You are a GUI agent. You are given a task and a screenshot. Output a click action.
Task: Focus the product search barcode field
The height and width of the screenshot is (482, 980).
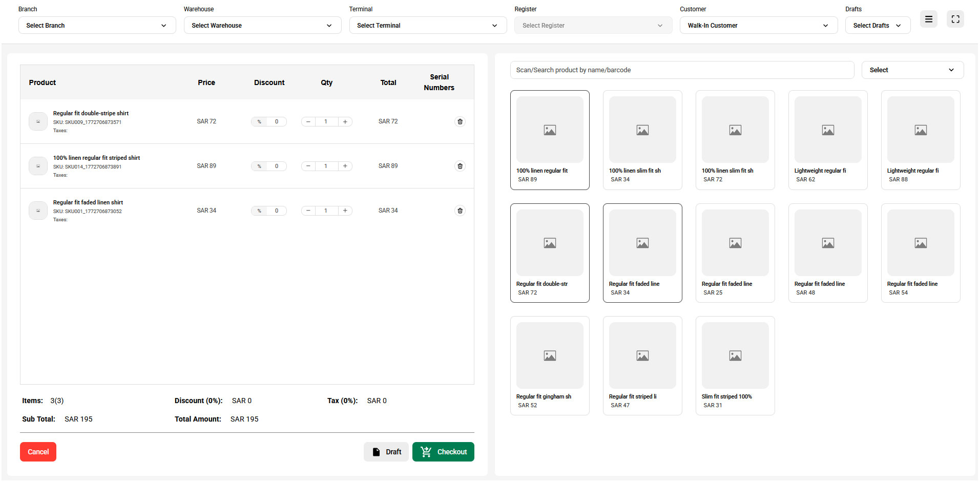681,70
